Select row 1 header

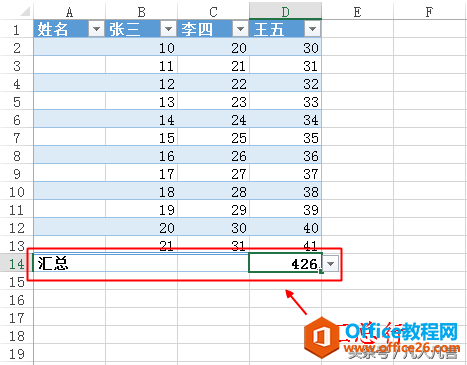(x=17, y=29)
